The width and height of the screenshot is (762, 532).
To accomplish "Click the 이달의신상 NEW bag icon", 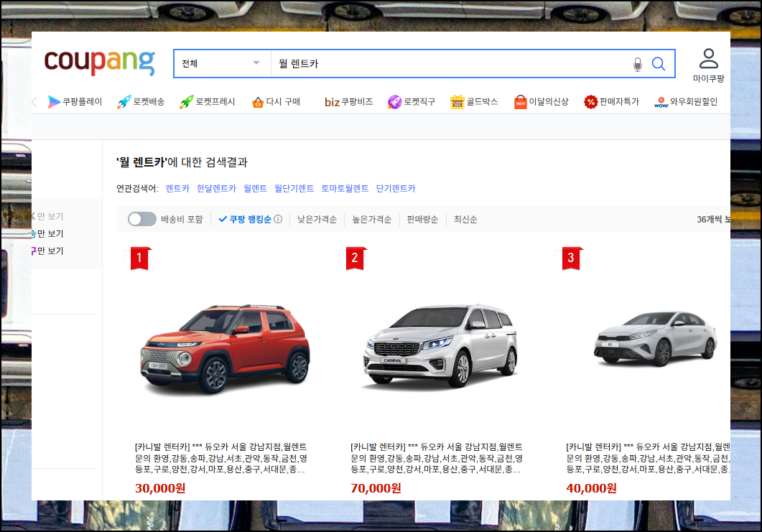I will (x=521, y=101).
